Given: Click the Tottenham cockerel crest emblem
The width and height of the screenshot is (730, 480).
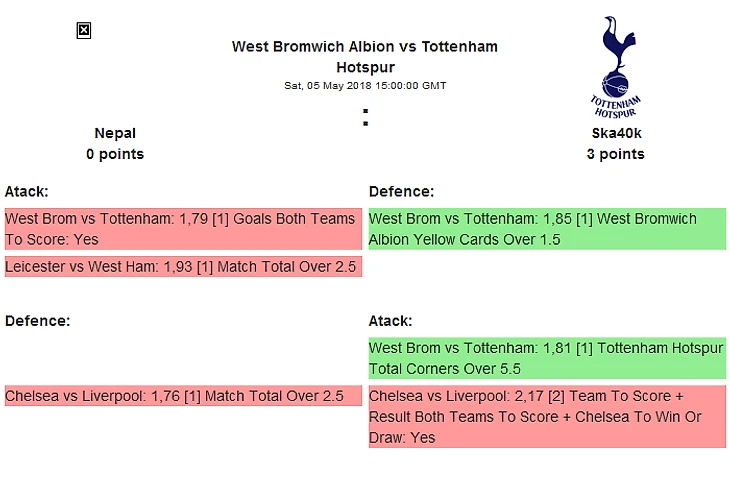Looking at the screenshot, I should click(615, 55).
